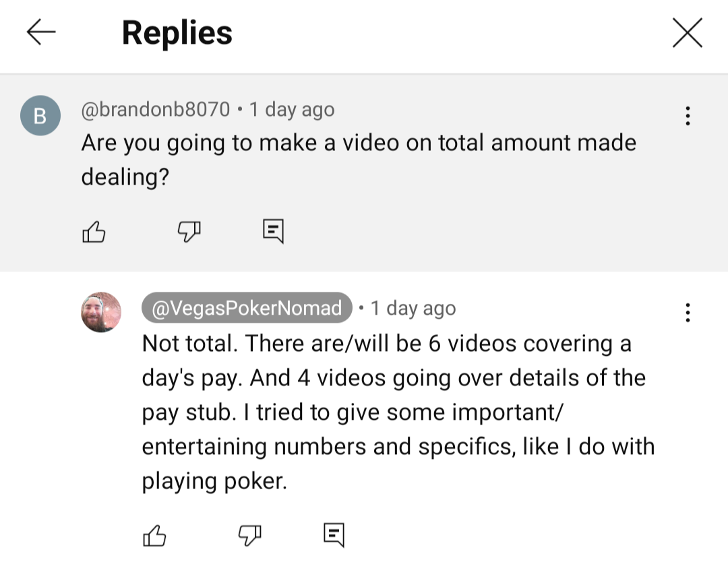This screenshot has height=566, width=728.
Task: Tap the reply icon under VegasPokerNomad's comment
Action: 334,534
